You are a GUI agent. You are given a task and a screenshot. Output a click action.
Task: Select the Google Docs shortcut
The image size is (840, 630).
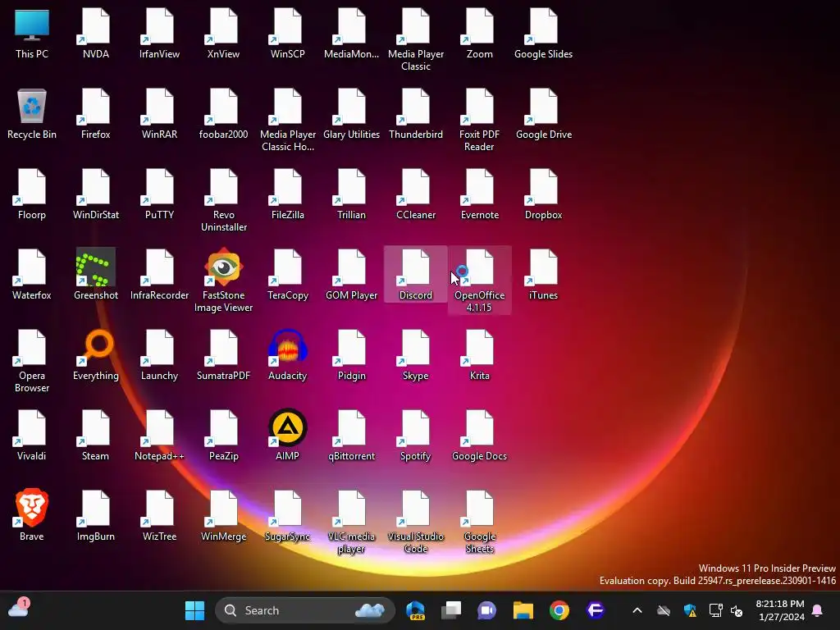[479, 436]
